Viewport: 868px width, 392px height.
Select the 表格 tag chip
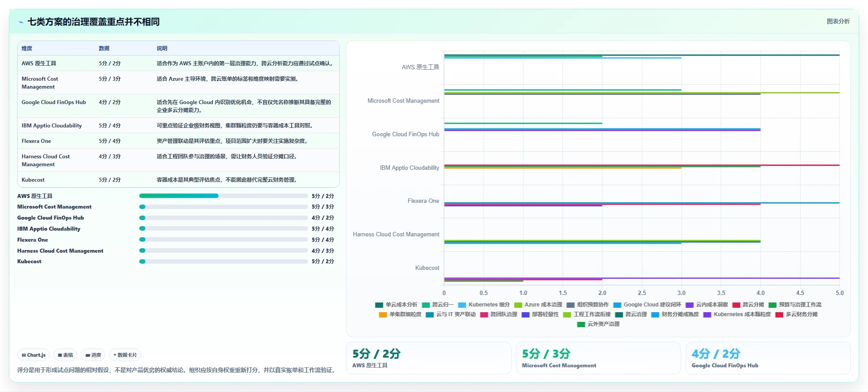[x=65, y=355]
